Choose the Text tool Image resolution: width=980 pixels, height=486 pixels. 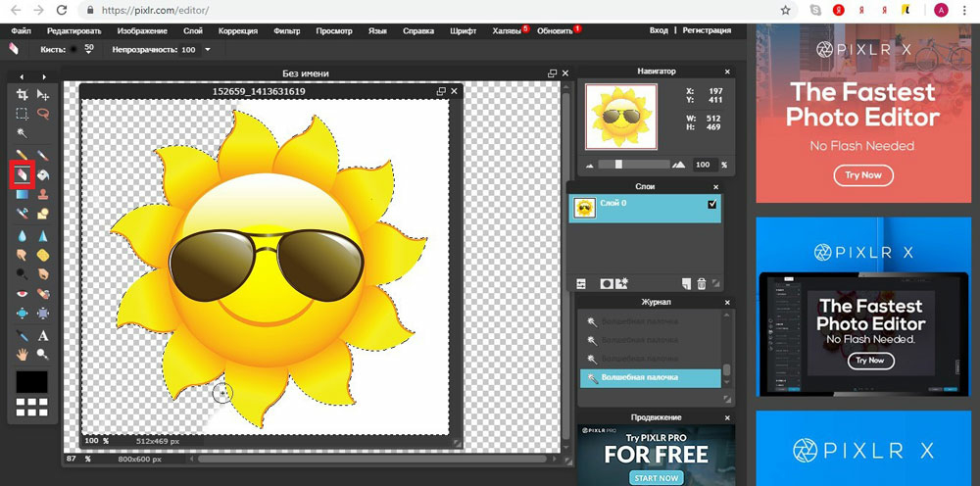point(43,336)
